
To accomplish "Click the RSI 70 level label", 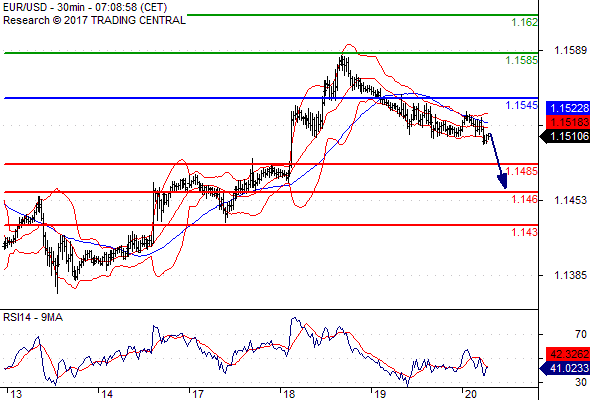I will [581, 334].
